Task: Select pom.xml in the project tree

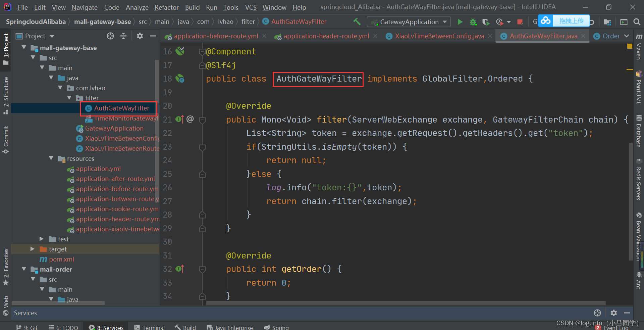Action: click(x=61, y=259)
